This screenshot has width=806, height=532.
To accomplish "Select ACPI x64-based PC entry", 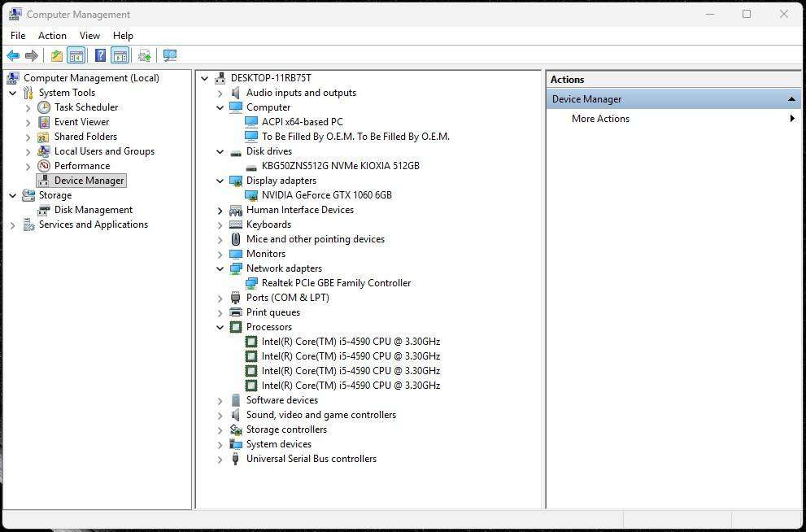I will 303,122.
